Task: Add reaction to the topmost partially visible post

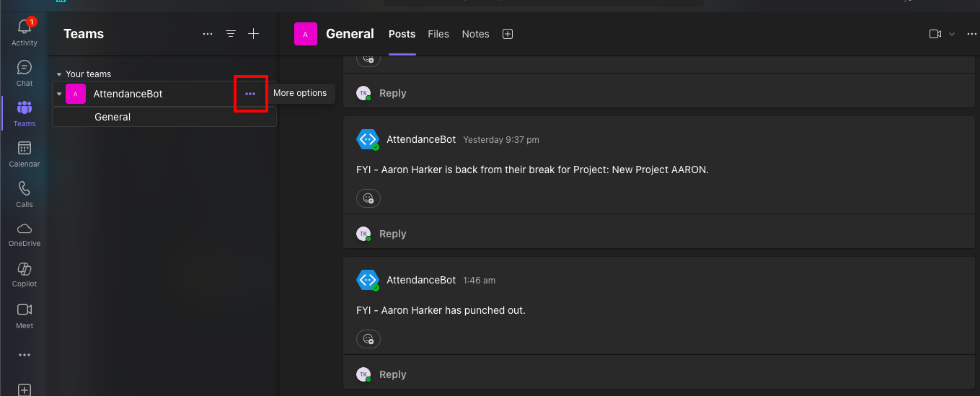Action: pyautogui.click(x=368, y=59)
